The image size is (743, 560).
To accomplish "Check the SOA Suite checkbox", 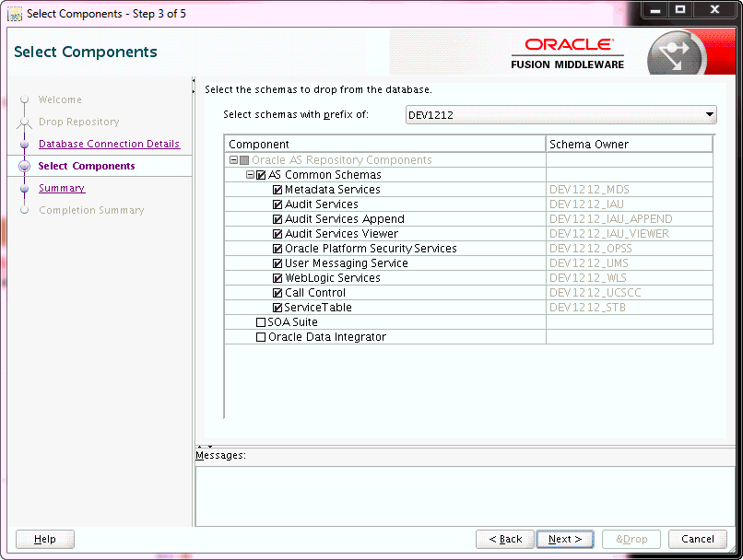I will pos(261,322).
